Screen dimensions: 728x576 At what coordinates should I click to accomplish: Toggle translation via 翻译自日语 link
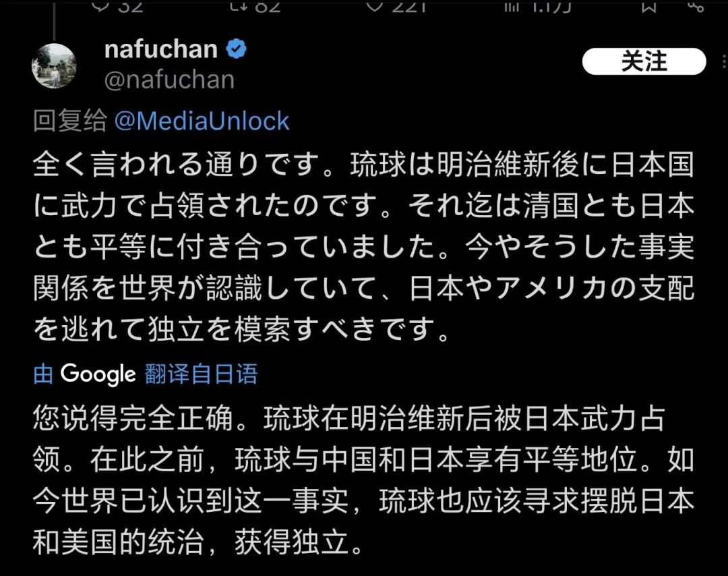[x=201, y=374]
